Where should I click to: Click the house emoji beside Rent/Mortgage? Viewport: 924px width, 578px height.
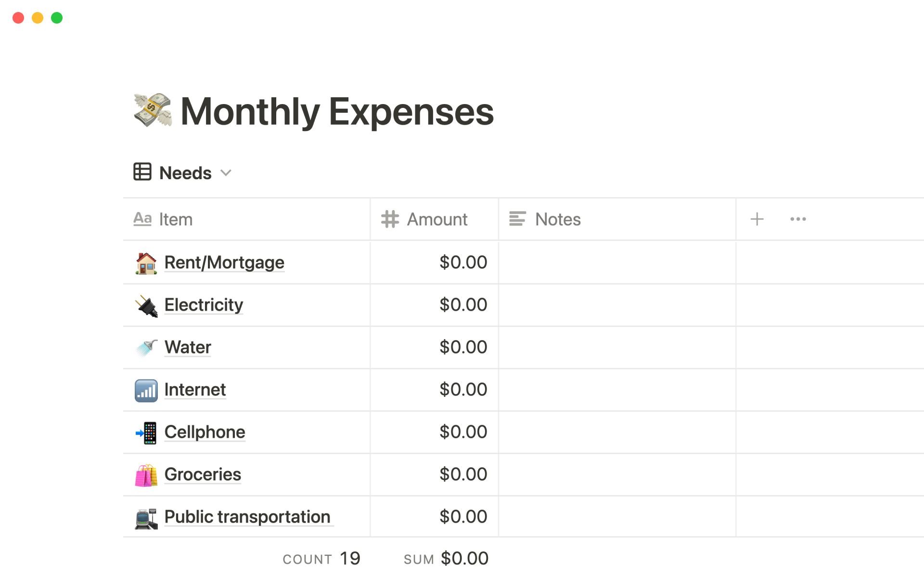pos(146,263)
